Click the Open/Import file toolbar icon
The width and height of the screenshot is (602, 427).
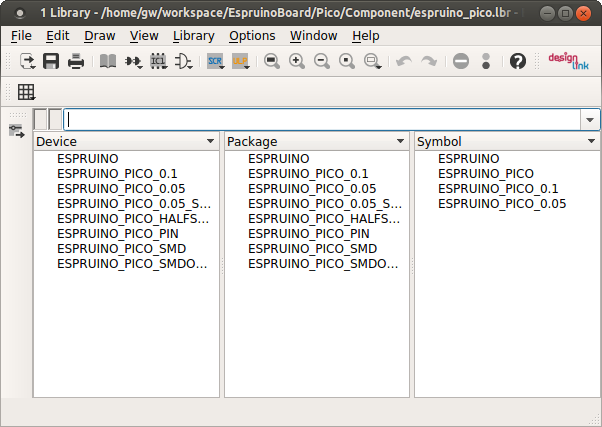point(28,61)
